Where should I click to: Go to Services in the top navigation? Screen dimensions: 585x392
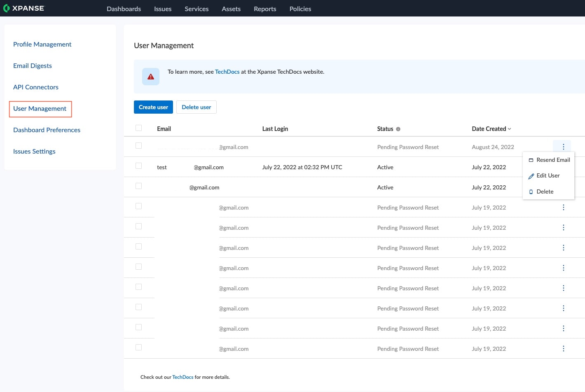point(197,9)
